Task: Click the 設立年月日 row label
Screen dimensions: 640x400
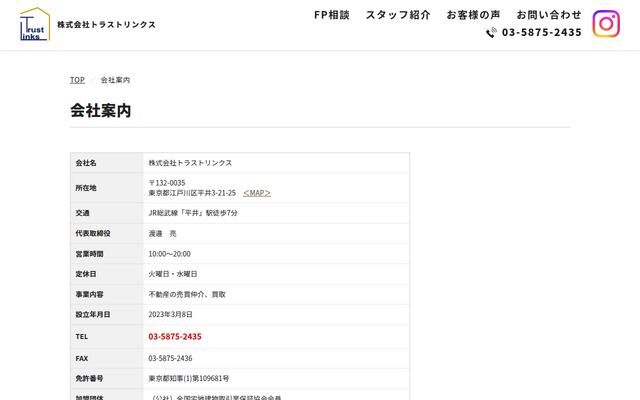Action: [x=93, y=315]
